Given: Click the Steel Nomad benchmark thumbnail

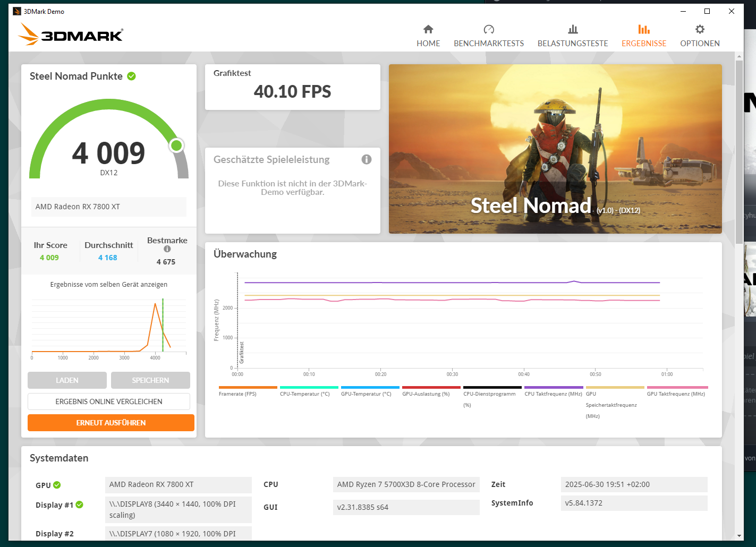Looking at the screenshot, I should click(555, 149).
